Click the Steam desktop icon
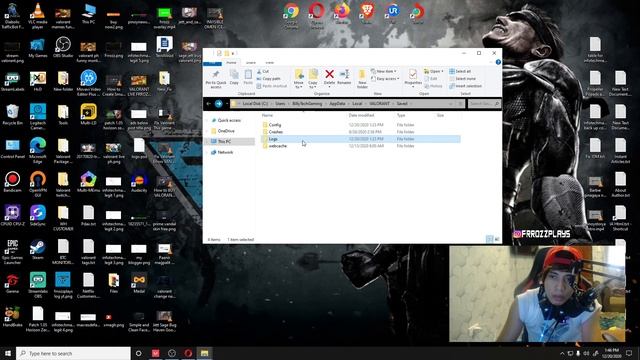This screenshot has width=640, height=360. 38,249
